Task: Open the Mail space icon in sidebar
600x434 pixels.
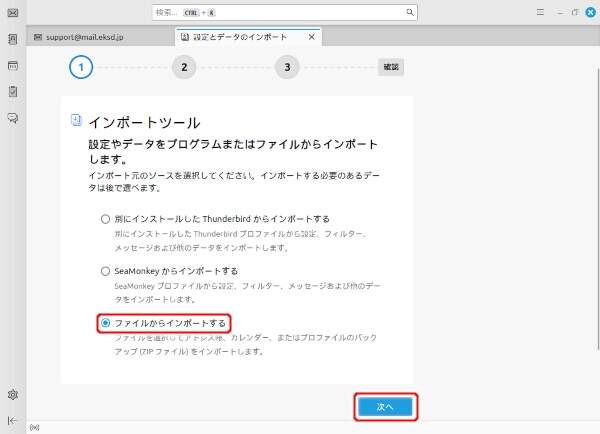Action: [13, 13]
